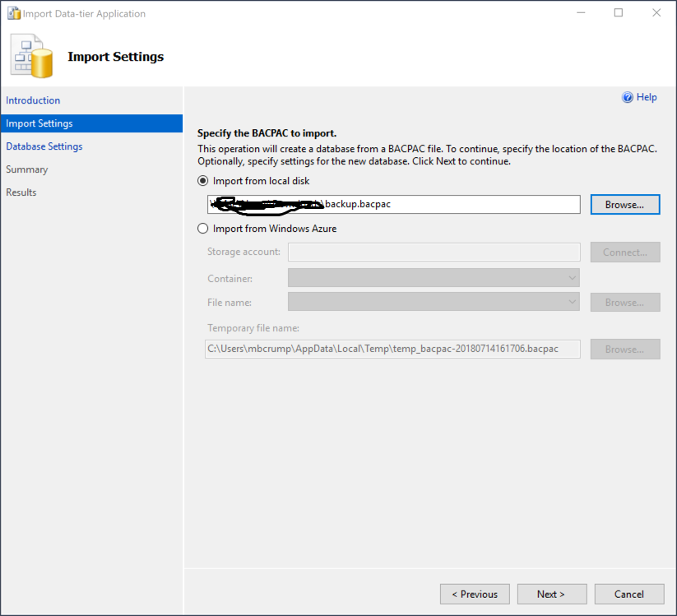677x616 pixels.
Task: Click the Import Settings database header icon
Action: click(x=32, y=57)
